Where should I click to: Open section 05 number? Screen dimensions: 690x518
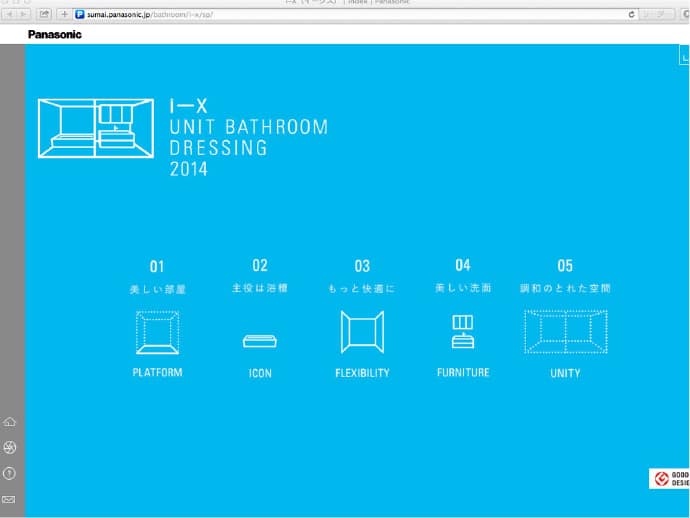(x=565, y=265)
